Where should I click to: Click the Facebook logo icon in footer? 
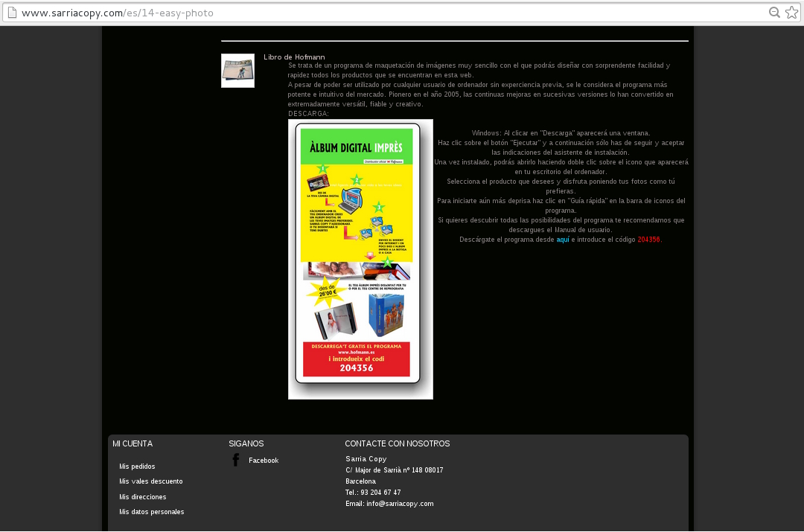[236, 460]
